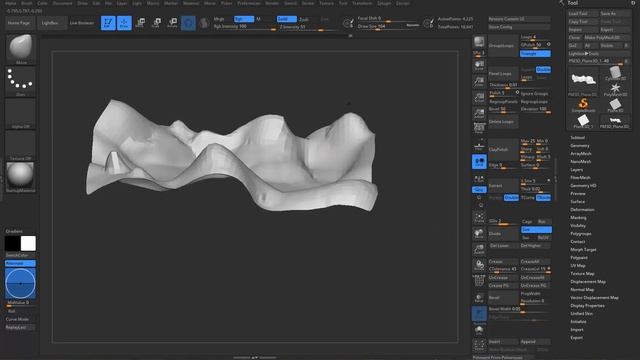Expand the Display Properties sub-palette
The image size is (640, 360).
tap(587, 306)
